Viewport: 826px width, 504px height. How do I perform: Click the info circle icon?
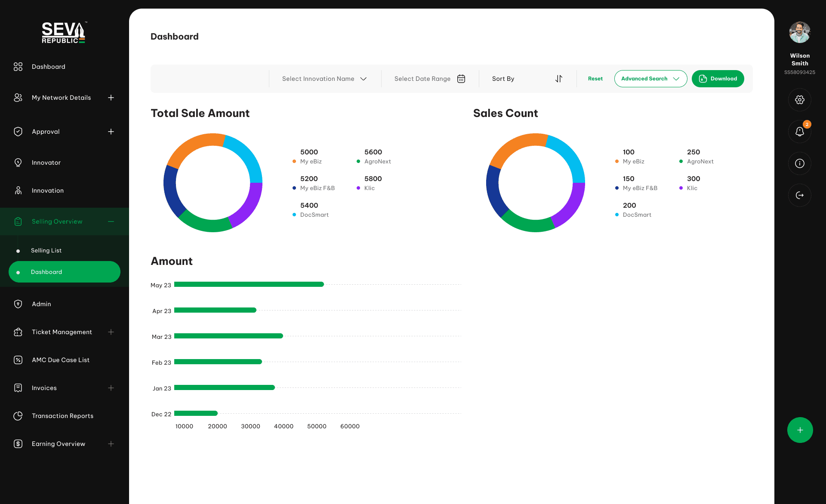click(x=800, y=163)
